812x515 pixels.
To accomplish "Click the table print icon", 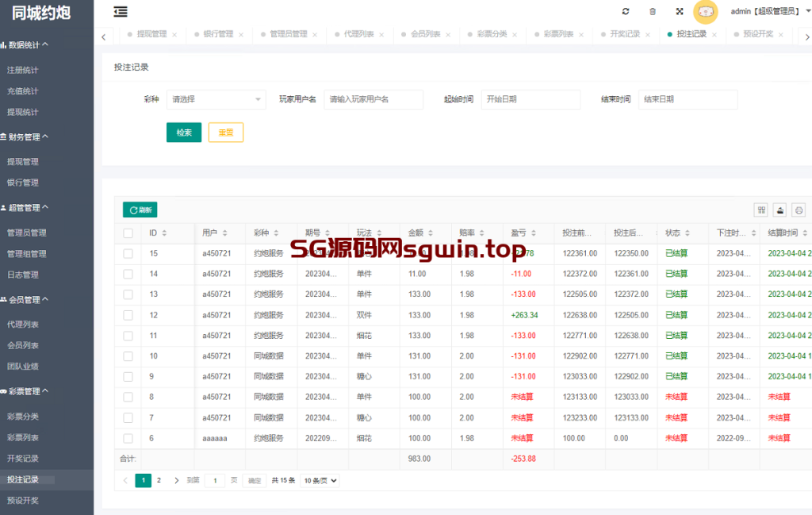I will (799, 210).
